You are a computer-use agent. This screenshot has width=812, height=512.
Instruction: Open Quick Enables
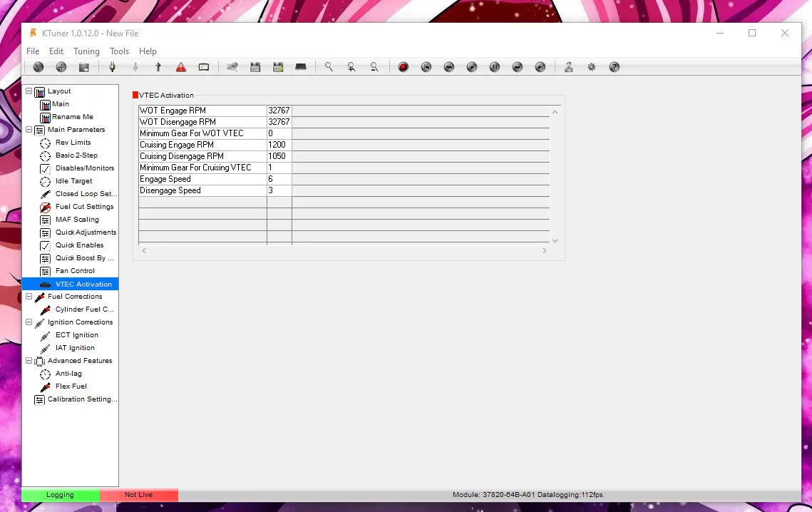80,245
